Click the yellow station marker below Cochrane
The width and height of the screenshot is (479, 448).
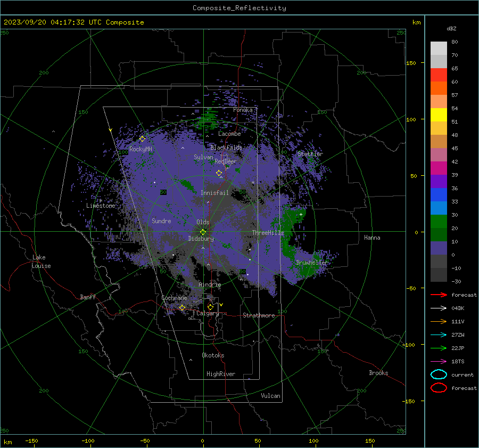click(182, 308)
